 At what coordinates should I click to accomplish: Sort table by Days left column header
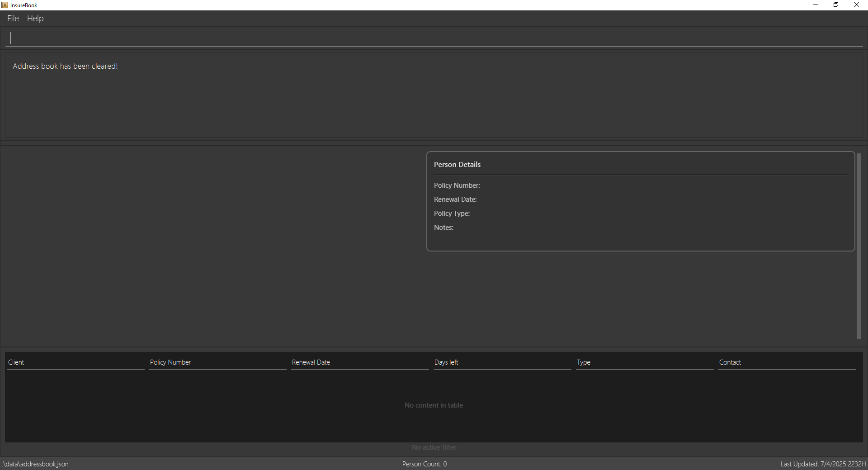[x=502, y=362]
